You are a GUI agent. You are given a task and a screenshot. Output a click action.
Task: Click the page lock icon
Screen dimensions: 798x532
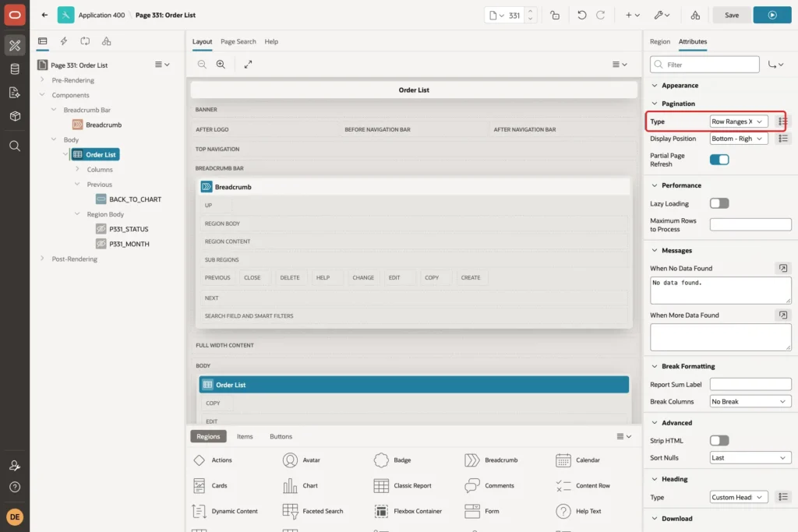(x=555, y=16)
